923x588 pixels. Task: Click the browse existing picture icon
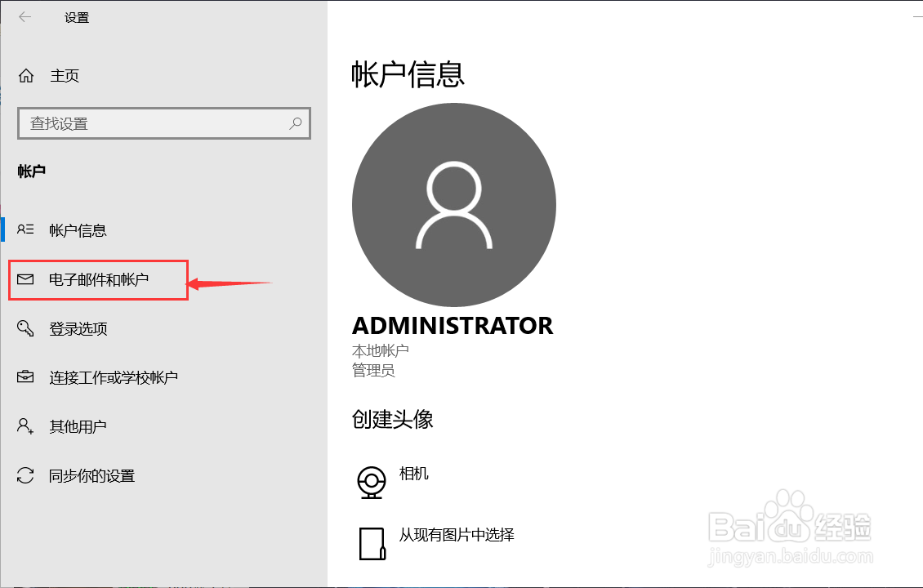372,543
